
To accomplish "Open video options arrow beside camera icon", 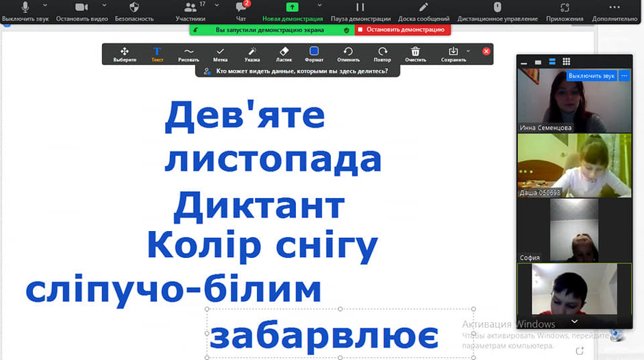I will pyautogui.click(x=104, y=5).
